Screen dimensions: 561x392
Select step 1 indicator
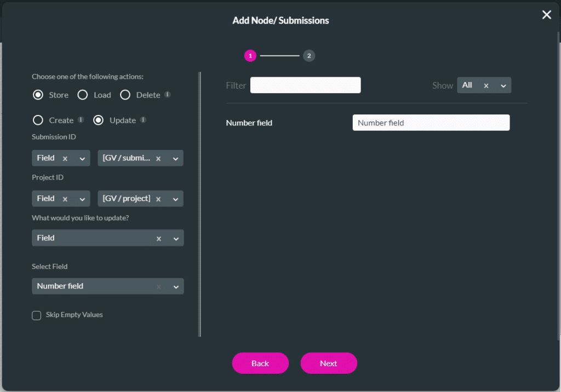[x=250, y=56]
